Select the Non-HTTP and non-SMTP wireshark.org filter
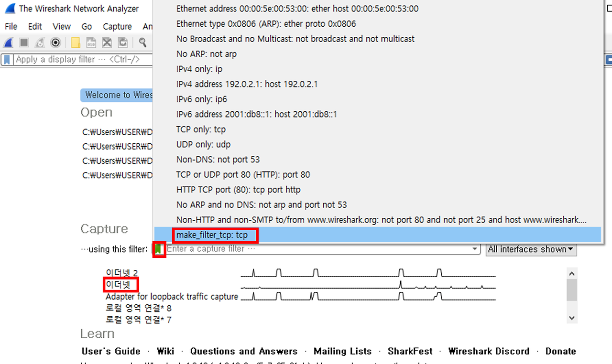The image size is (612, 364). 377,220
